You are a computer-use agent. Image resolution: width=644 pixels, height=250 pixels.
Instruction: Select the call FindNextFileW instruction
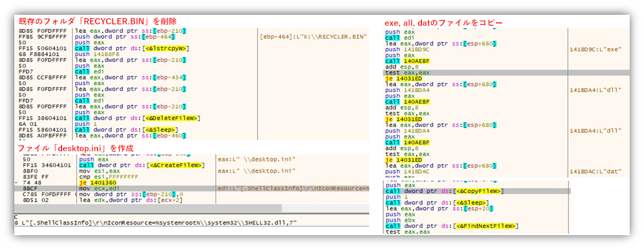click(x=452, y=226)
